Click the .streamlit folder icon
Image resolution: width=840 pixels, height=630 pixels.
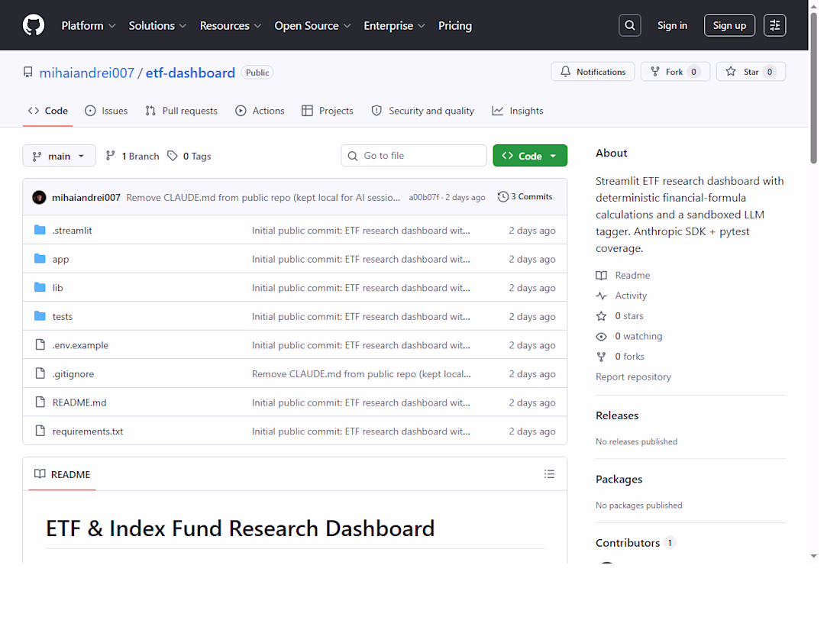click(x=40, y=230)
